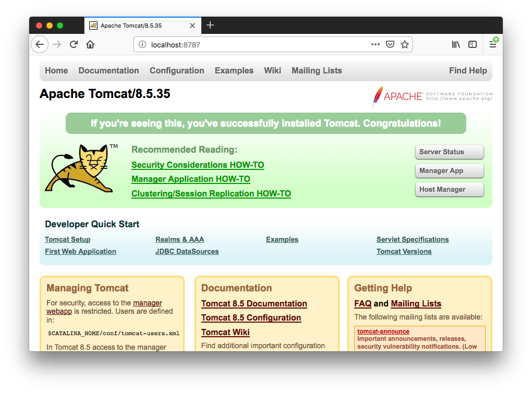Open Mailing Lists in the nav bar

click(317, 70)
